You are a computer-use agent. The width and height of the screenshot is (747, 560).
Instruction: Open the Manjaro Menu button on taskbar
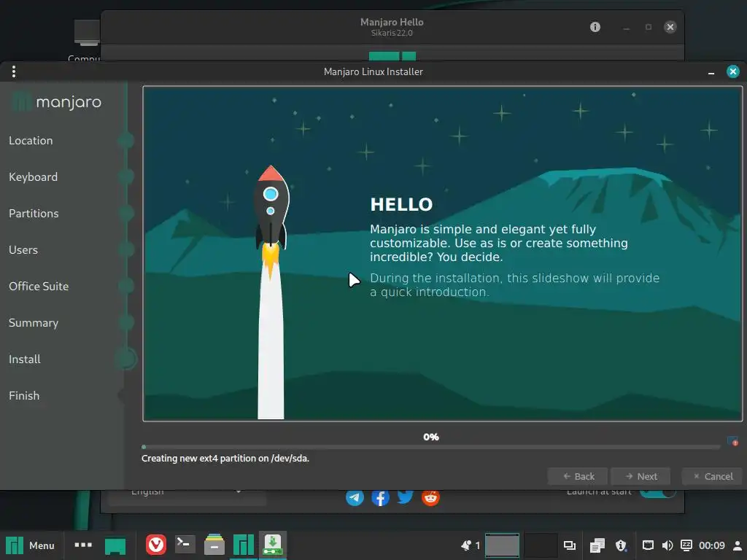30,545
